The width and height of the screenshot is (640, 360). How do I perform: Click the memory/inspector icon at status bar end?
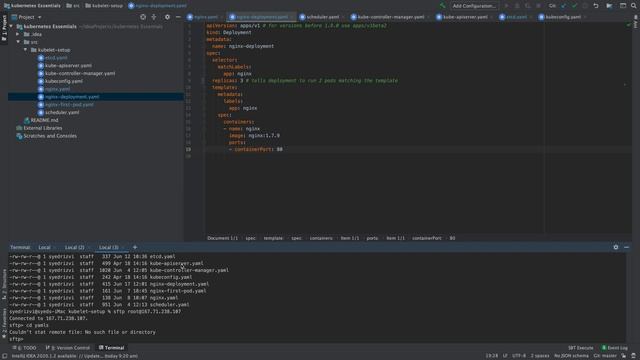634,356
